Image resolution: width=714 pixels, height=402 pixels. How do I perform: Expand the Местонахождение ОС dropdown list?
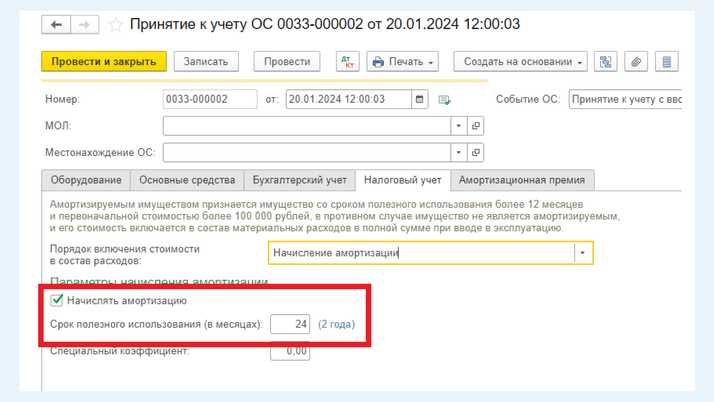(x=459, y=153)
